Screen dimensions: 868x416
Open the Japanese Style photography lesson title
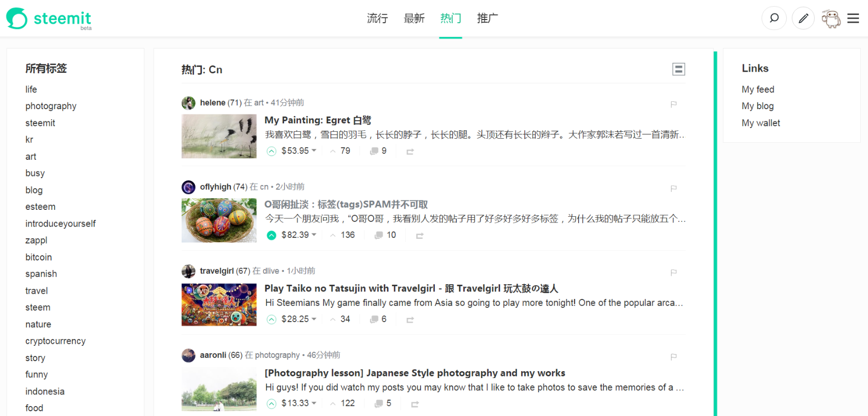click(x=415, y=373)
